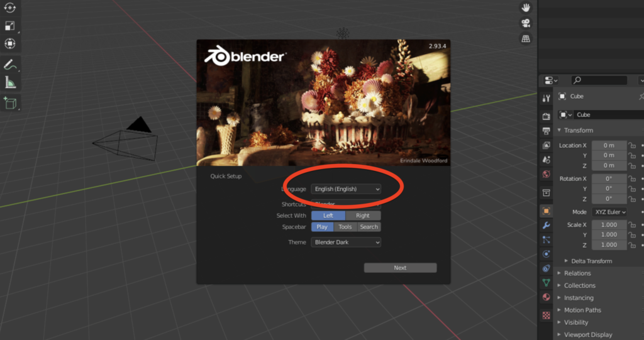Select the Scale tool
The image size is (644, 340).
click(x=10, y=26)
